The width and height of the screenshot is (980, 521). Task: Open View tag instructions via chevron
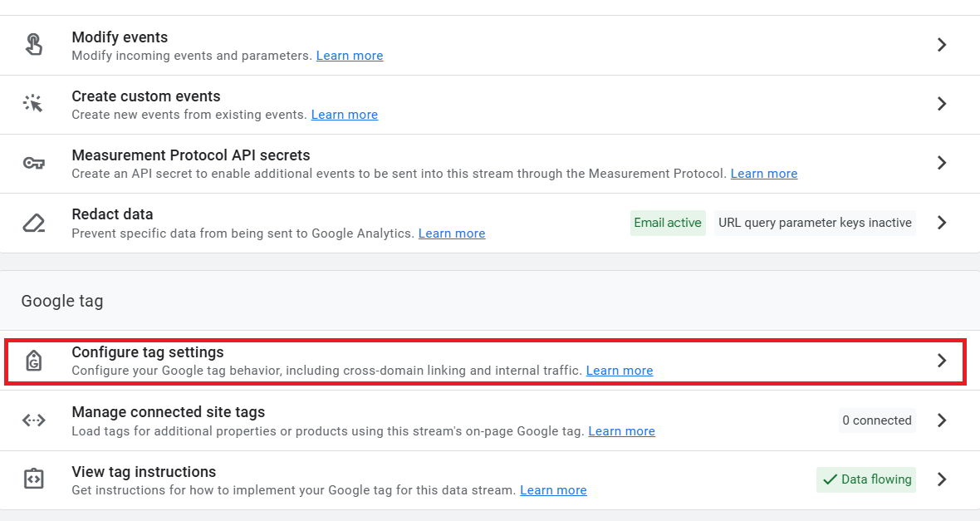click(942, 479)
